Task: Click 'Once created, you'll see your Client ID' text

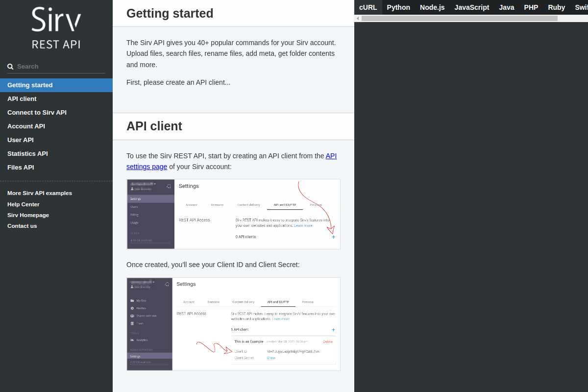Action: (213, 265)
